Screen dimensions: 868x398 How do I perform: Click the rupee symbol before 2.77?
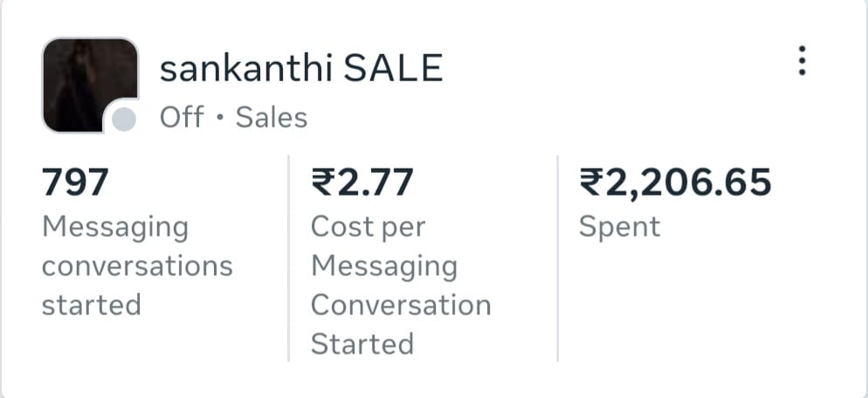click(x=323, y=182)
